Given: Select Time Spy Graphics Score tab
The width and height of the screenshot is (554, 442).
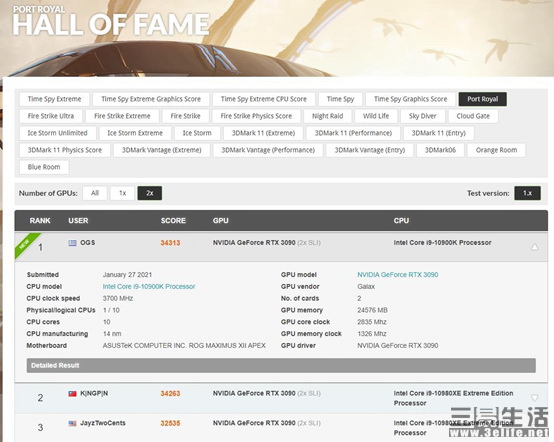Looking at the screenshot, I should 410,99.
